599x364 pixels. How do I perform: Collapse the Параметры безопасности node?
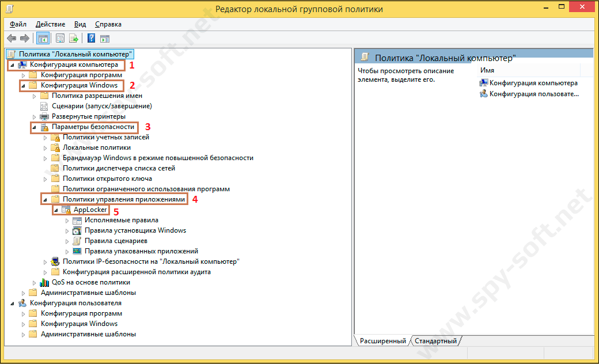(34, 127)
